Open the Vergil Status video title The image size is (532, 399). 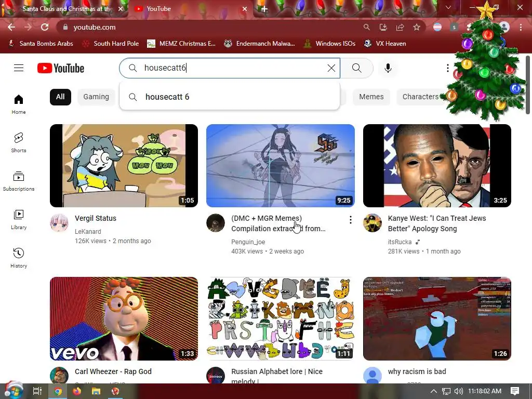96,218
